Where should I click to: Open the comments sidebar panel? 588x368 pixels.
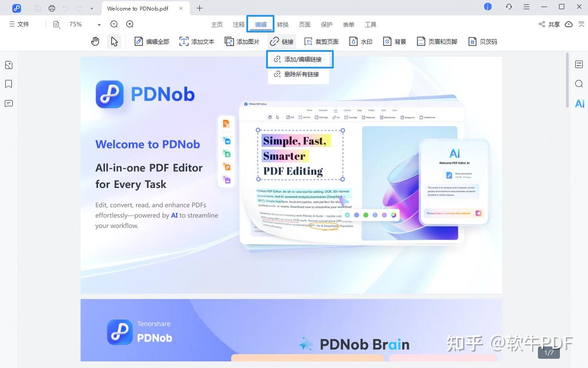coord(8,104)
